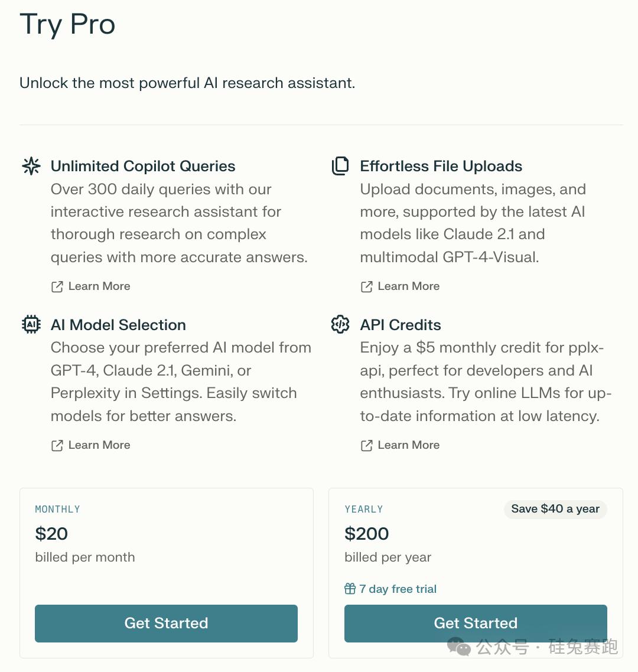Image resolution: width=638 pixels, height=672 pixels.
Task: Click the Unlimited Copilot Queries sparkle icon
Action: pos(31,166)
